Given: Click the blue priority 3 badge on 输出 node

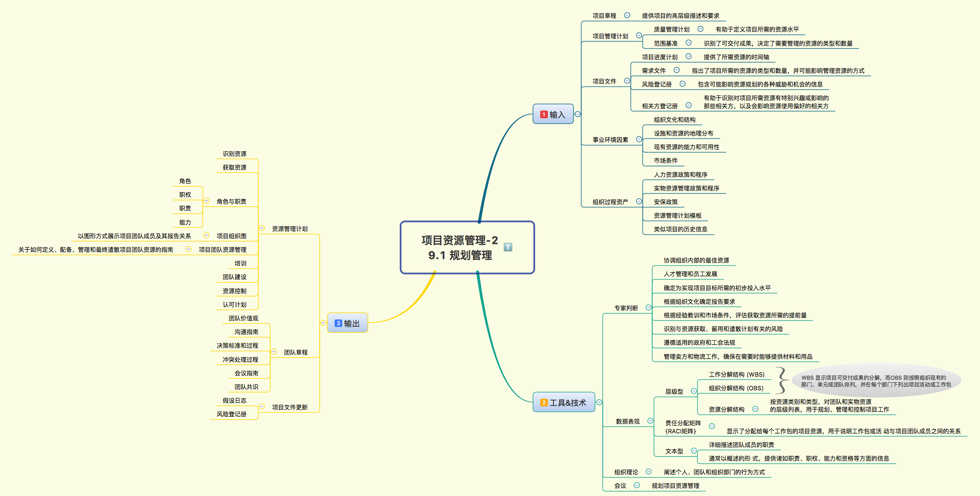Looking at the screenshot, I should [338, 323].
